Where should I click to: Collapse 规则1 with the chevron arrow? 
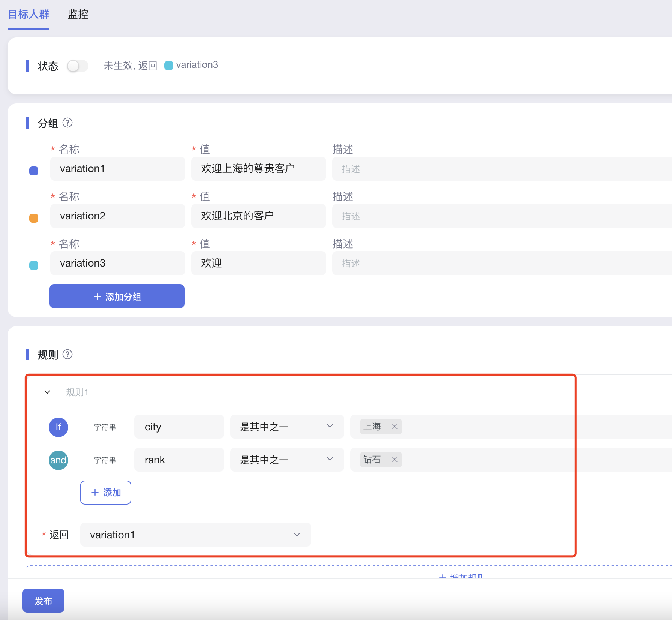[47, 392]
